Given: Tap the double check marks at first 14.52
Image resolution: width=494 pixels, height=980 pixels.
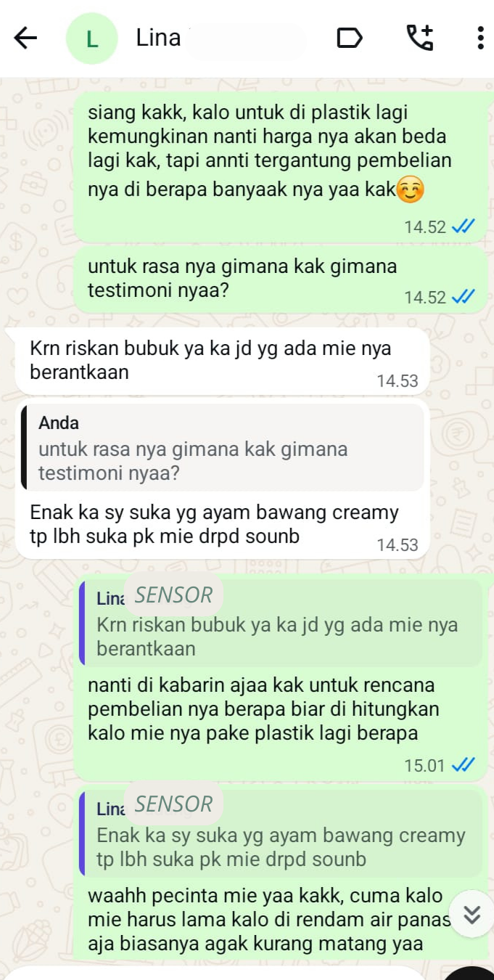Looking at the screenshot, I should (x=463, y=226).
